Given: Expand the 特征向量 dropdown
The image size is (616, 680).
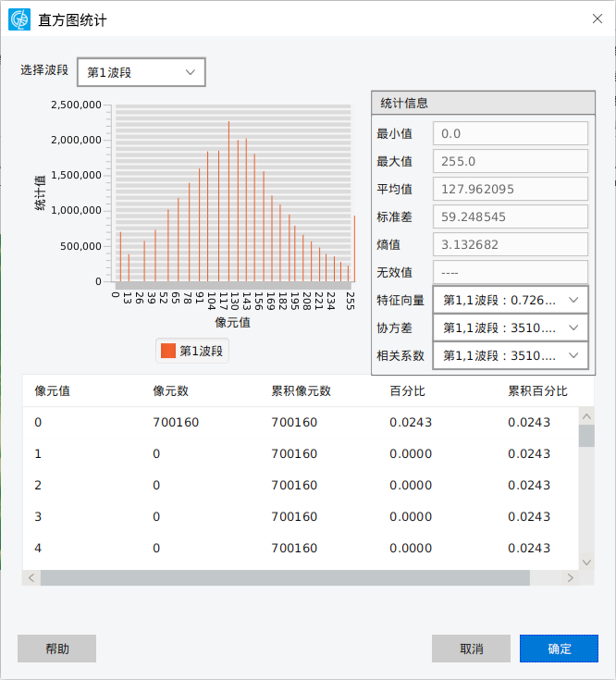Looking at the screenshot, I should coord(511,300).
